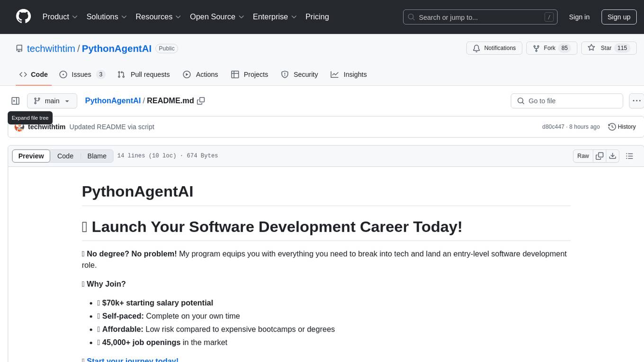Image resolution: width=644 pixels, height=362 pixels.
Task: Expand the Product menu
Action: pyautogui.click(x=60, y=17)
